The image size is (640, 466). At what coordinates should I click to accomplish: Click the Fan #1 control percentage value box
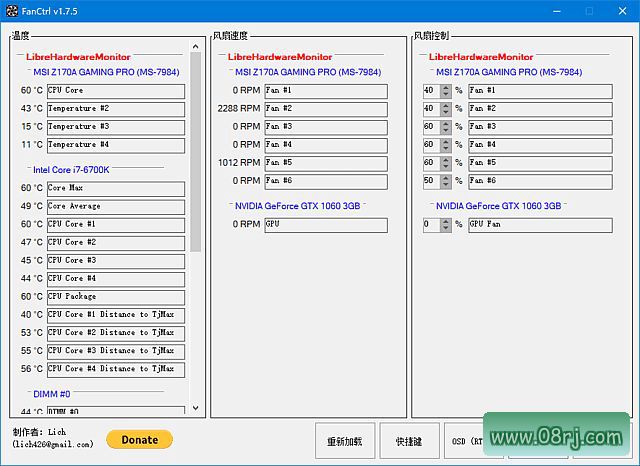431,91
